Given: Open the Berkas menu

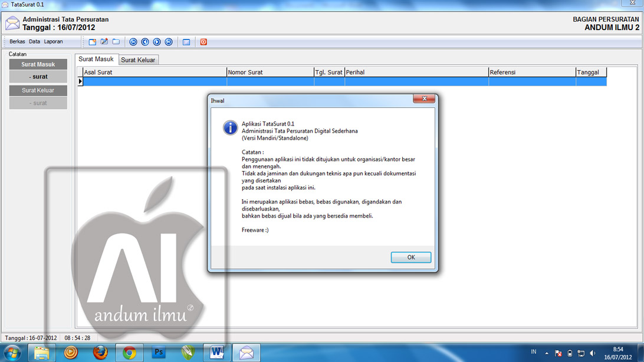Looking at the screenshot, I should [17, 41].
